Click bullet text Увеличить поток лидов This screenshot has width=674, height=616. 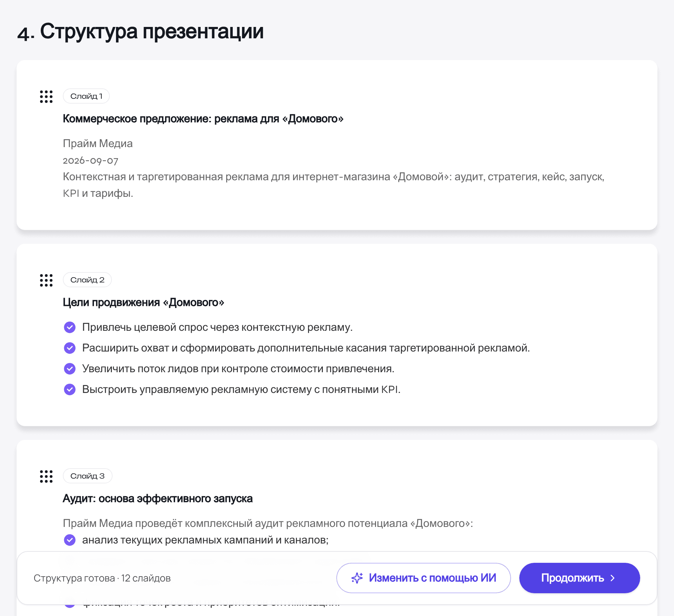coord(238,368)
